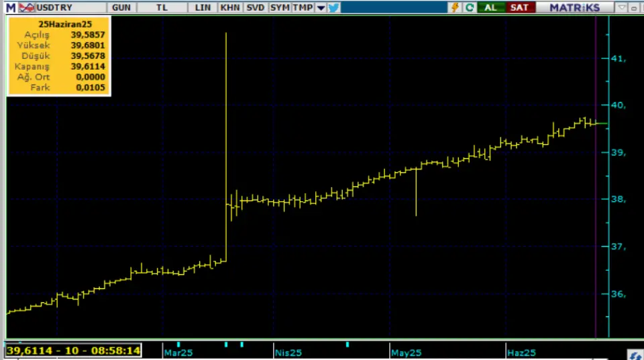The width and height of the screenshot is (644, 360).
Task: Expand the dropdown arrow after TMP
Action: click(x=321, y=7)
